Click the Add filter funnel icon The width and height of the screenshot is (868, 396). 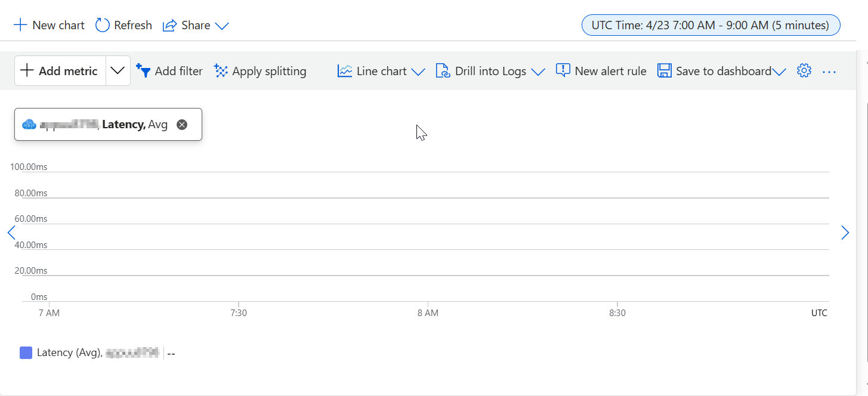tap(143, 71)
